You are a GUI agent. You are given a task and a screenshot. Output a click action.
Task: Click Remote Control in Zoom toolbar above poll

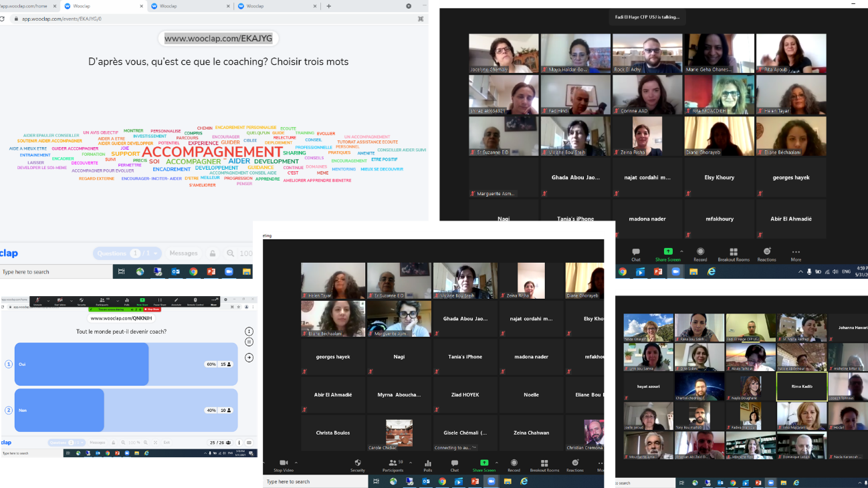click(x=195, y=301)
